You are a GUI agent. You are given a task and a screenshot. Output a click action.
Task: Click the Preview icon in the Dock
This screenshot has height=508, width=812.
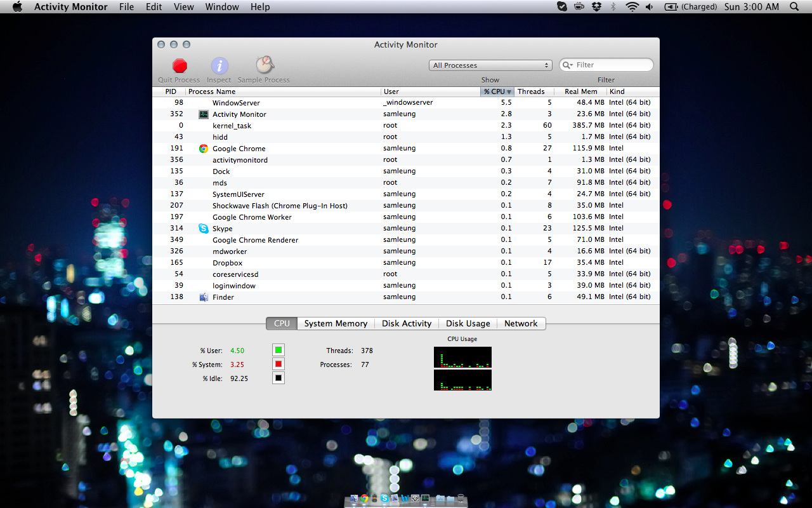click(395, 498)
